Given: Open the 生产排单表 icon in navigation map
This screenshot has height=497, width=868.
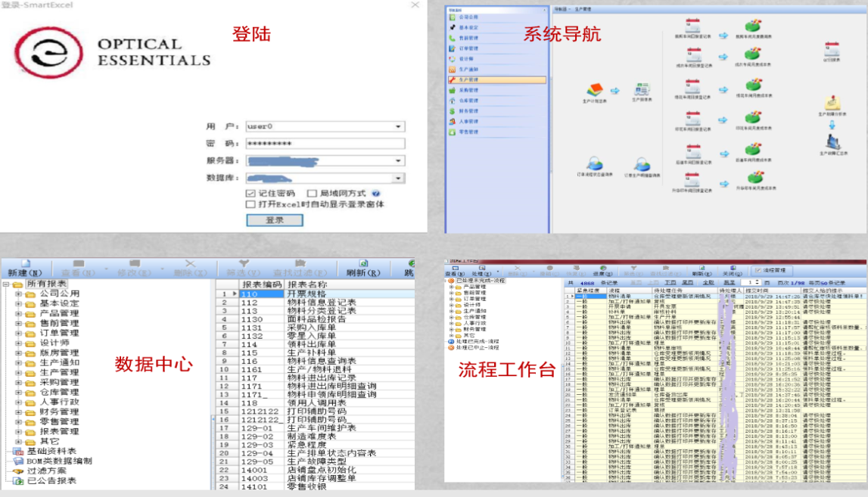Looking at the screenshot, I should click(642, 89).
